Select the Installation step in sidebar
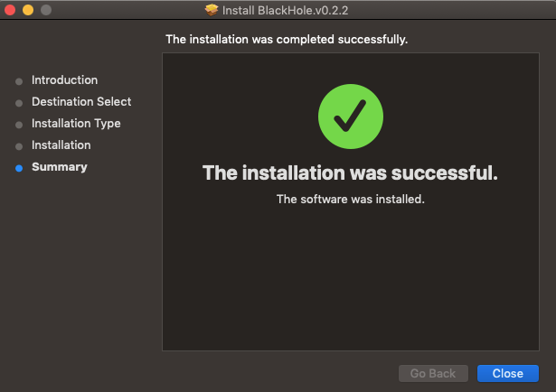The image size is (556, 392). coord(61,145)
